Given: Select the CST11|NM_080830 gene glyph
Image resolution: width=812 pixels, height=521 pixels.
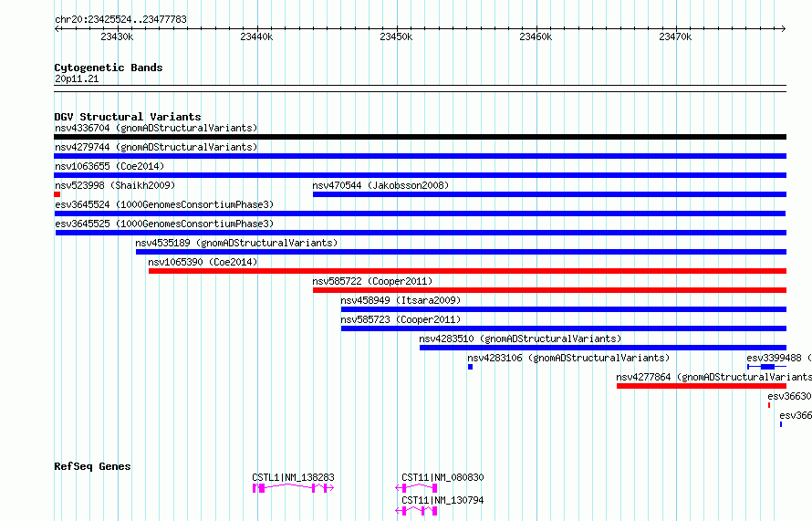Looking at the screenshot, I should (x=416, y=488).
